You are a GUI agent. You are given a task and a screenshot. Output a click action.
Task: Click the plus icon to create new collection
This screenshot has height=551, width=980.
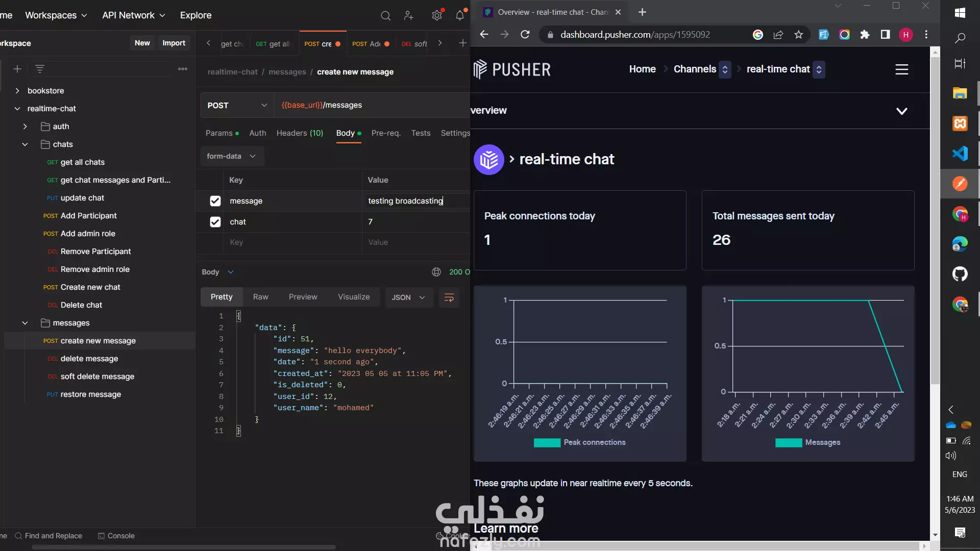click(17, 69)
